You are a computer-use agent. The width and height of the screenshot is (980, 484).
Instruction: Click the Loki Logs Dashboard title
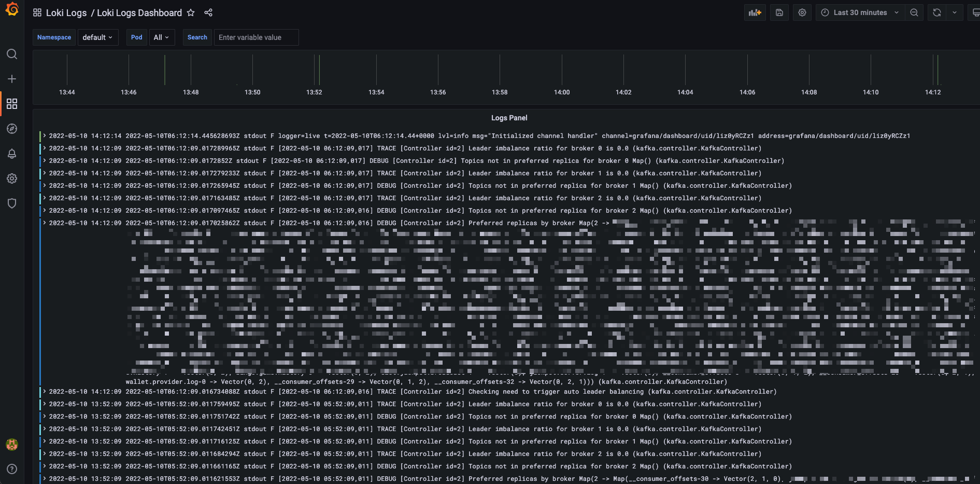pos(139,12)
